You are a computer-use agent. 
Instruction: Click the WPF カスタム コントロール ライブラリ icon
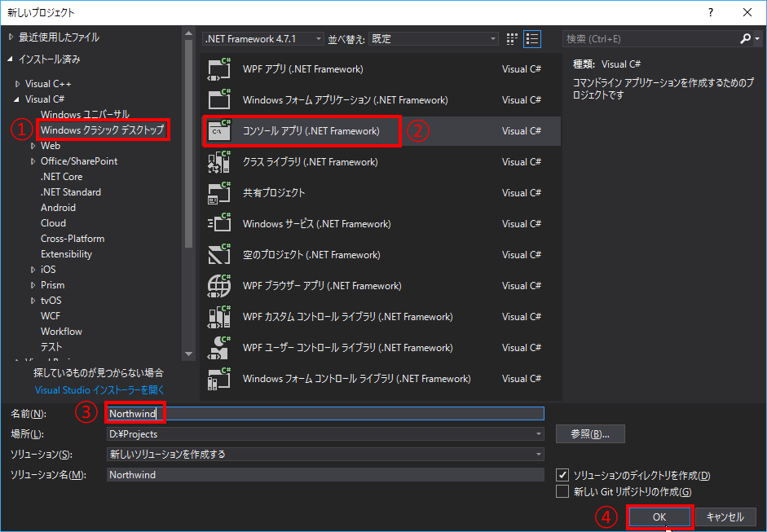218,316
